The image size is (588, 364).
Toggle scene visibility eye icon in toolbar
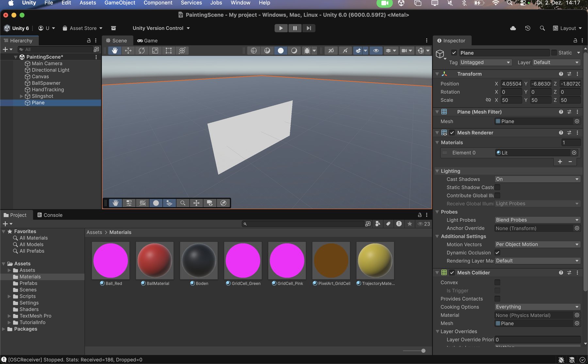pyautogui.click(x=376, y=51)
